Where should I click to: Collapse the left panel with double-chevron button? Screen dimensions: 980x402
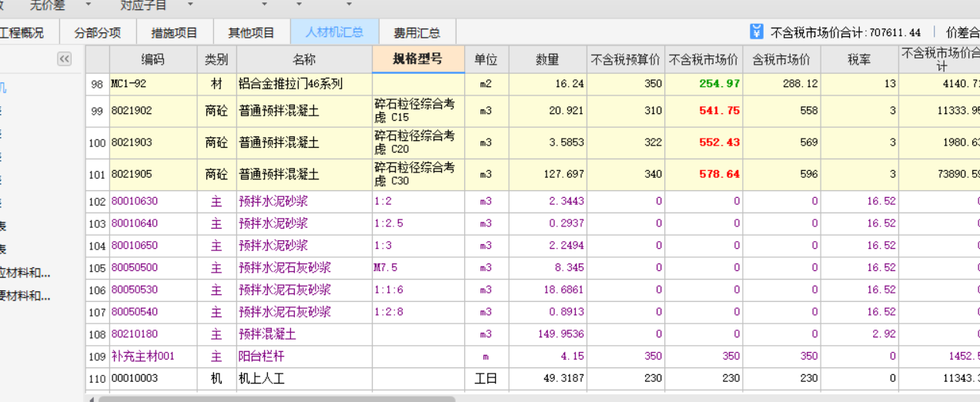64,59
